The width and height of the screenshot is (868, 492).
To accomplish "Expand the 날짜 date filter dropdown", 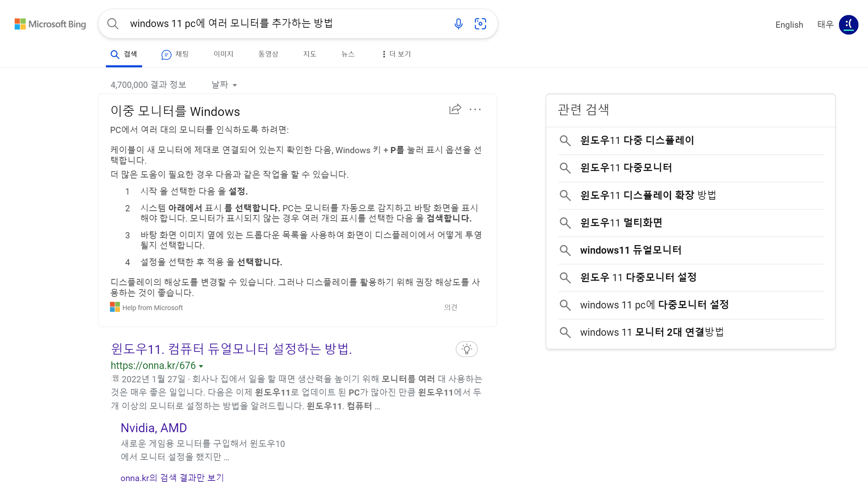I will pos(224,84).
